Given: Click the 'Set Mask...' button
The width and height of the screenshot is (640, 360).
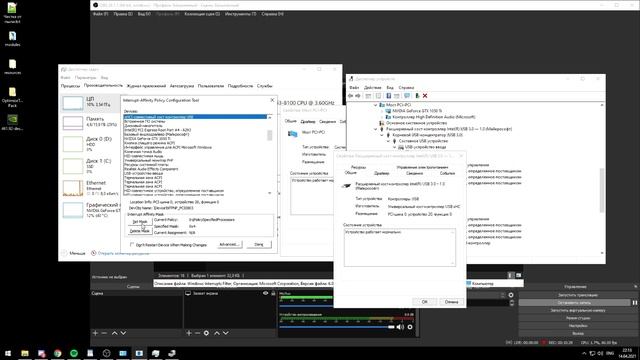Looking at the screenshot, I should pyautogui.click(x=140, y=222).
